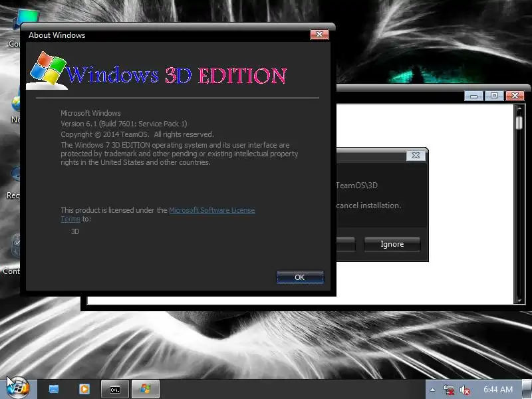Open the Microsoft Software License link

click(x=211, y=210)
